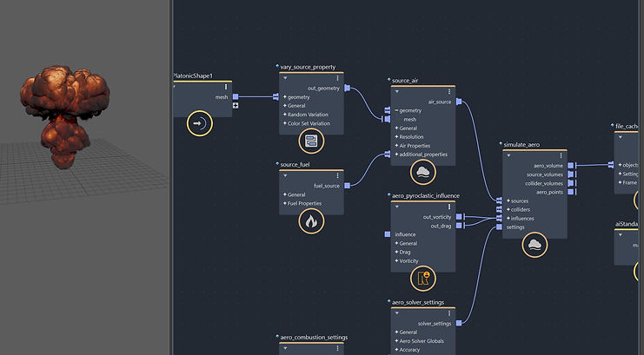Collapse geometry group in source_air
Screen dimensions: 644x355
coord(397,110)
